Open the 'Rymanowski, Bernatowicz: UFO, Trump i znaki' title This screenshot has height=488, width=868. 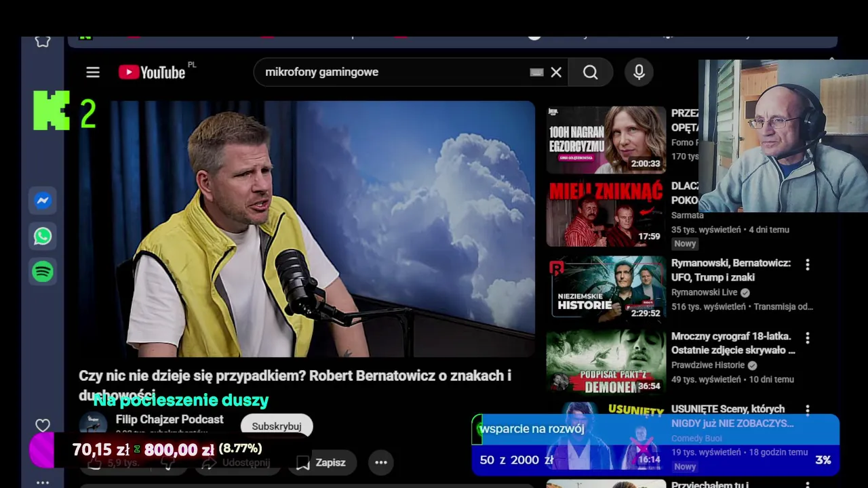pos(731,270)
